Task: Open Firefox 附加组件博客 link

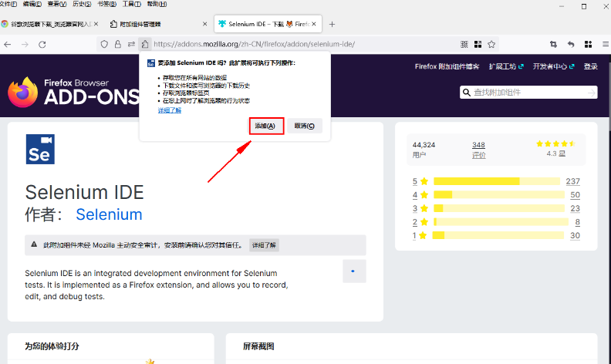Action: coord(447,66)
